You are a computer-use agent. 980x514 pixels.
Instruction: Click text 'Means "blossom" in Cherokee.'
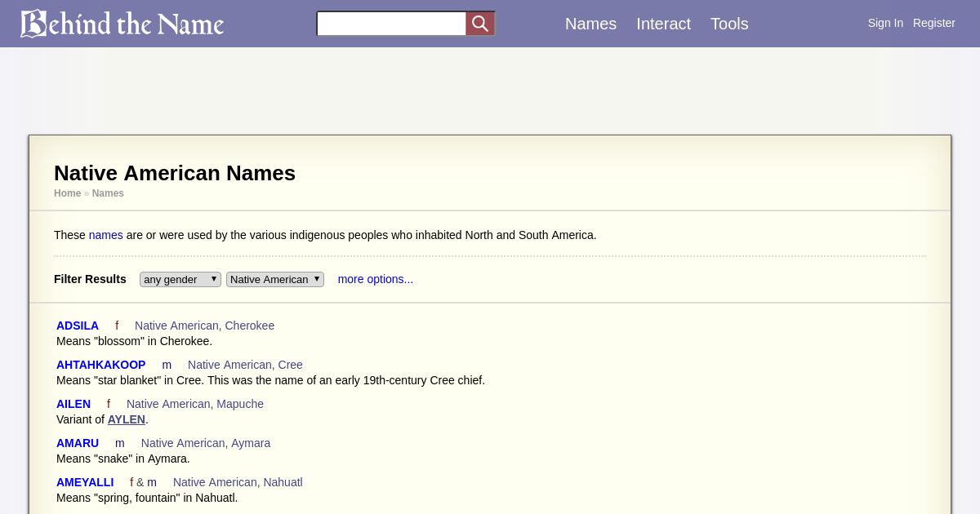pos(134,341)
